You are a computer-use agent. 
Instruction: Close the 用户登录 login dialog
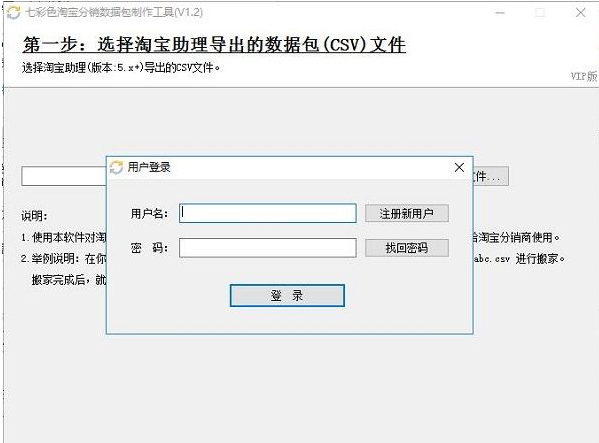pos(459,167)
